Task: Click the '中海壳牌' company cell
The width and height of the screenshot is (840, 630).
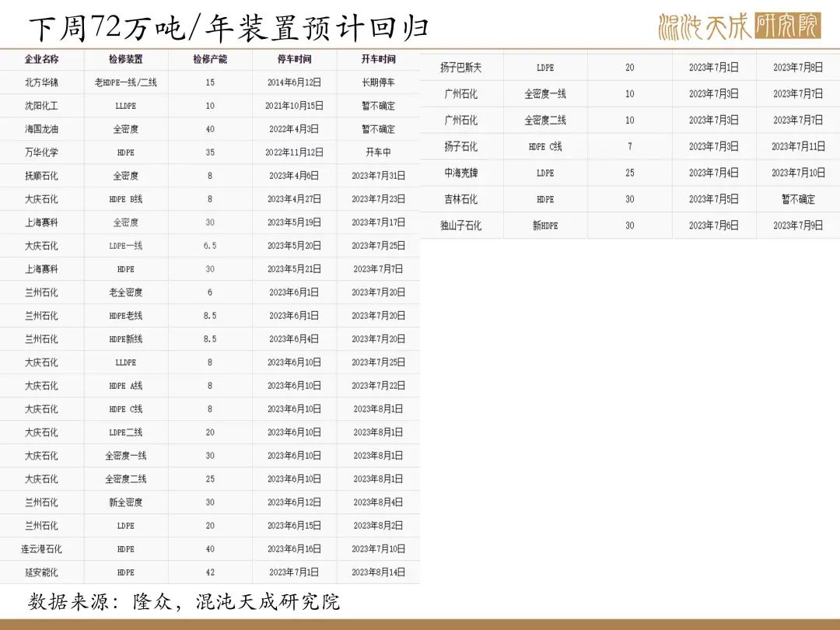Action: 460,173
